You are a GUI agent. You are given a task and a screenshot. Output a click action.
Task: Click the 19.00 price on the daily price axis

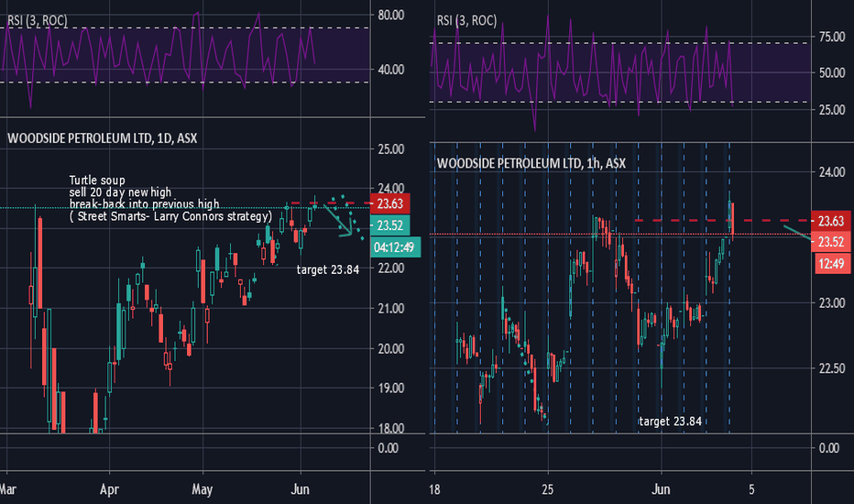(x=391, y=389)
